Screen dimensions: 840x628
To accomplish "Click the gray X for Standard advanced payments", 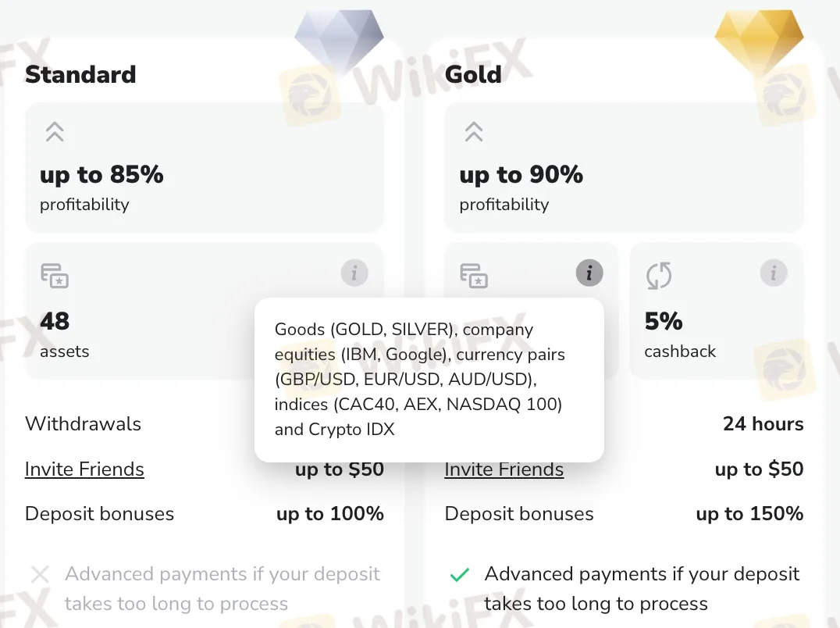I will point(40,576).
